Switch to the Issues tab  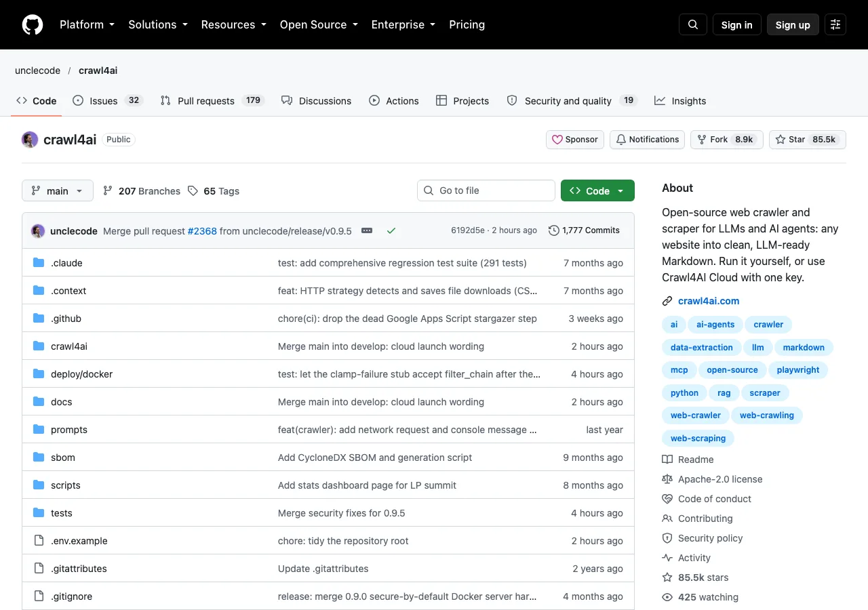pos(106,101)
